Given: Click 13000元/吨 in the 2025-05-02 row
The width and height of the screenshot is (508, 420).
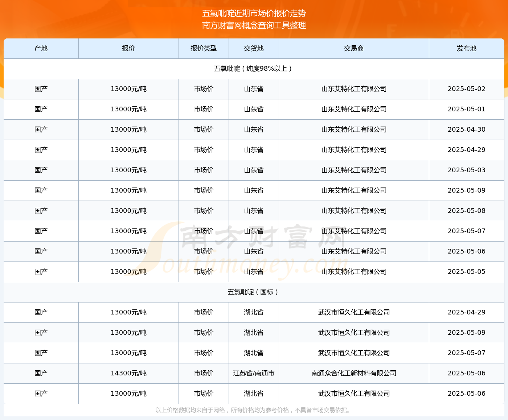Looking at the screenshot, I should (128, 89).
